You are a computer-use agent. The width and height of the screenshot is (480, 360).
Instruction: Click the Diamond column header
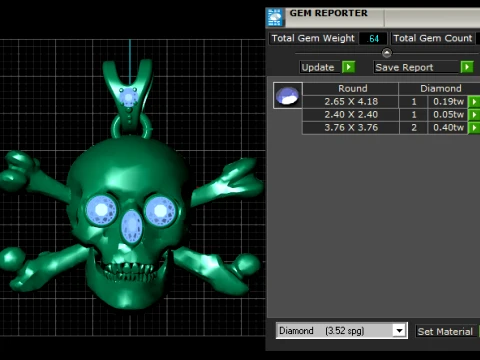coord(440,89)
